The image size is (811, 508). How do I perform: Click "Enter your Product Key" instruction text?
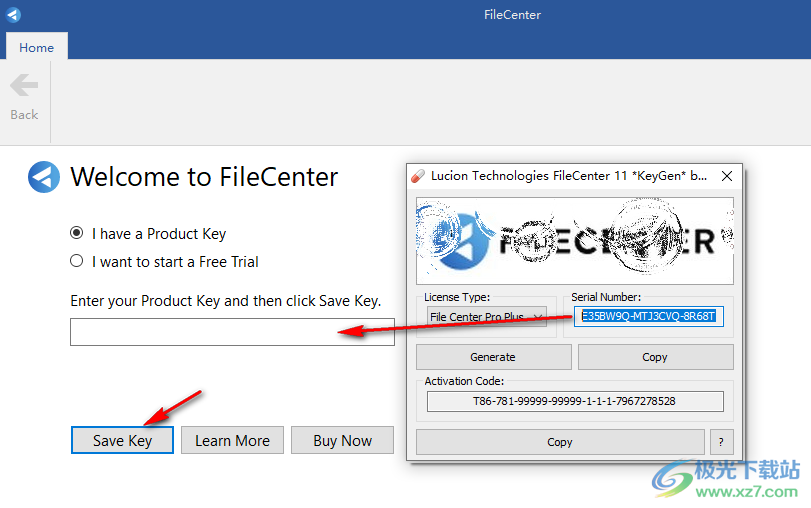(226, 301)
